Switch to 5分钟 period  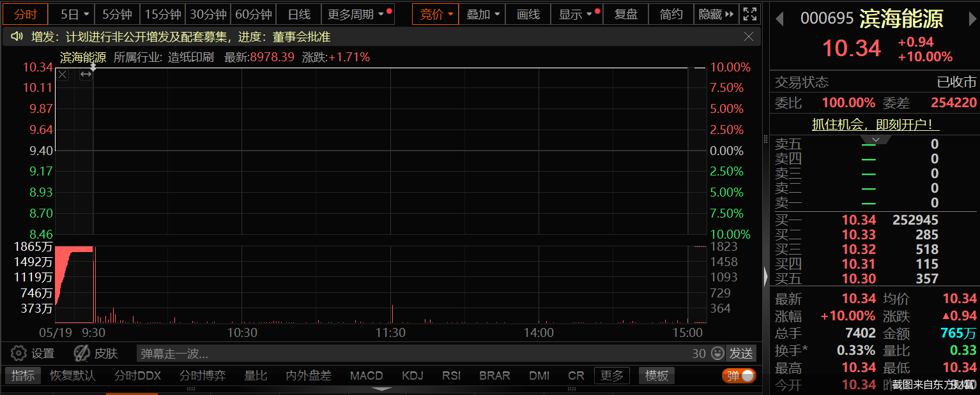click(118, 14)
